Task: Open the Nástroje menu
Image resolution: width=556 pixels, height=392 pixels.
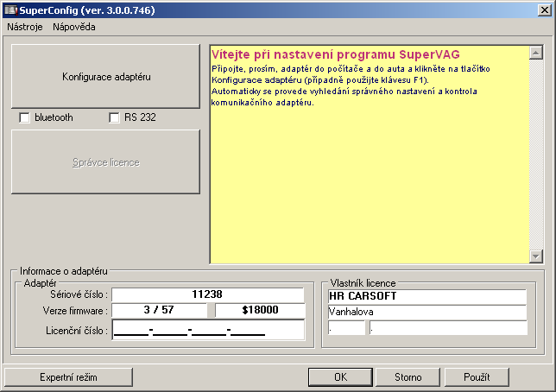Action: coord(25,27)
